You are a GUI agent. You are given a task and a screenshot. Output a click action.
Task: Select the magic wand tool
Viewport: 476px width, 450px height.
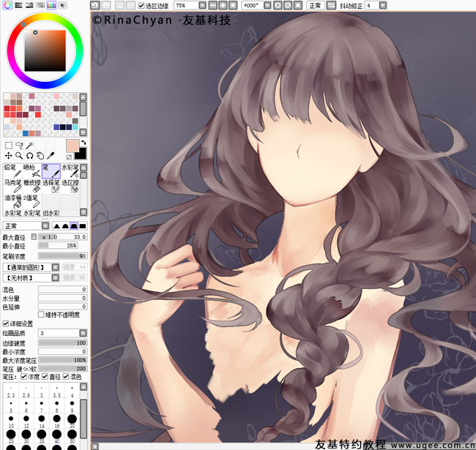click(29, 146)
